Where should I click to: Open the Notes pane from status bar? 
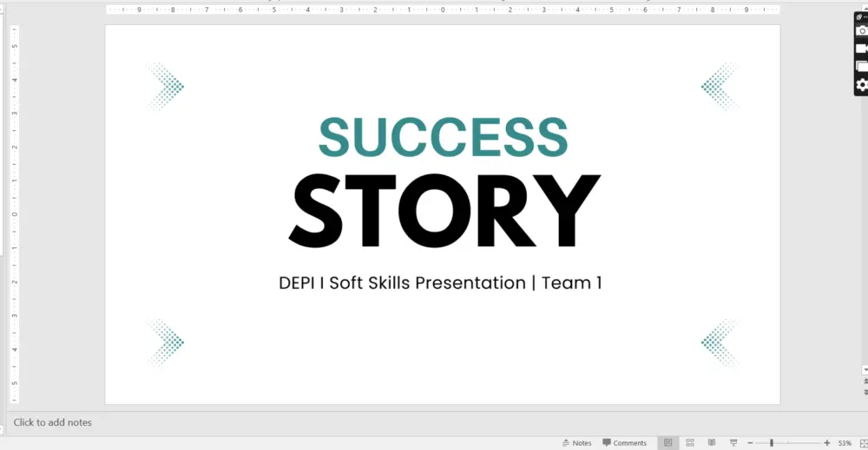[577, 443]
